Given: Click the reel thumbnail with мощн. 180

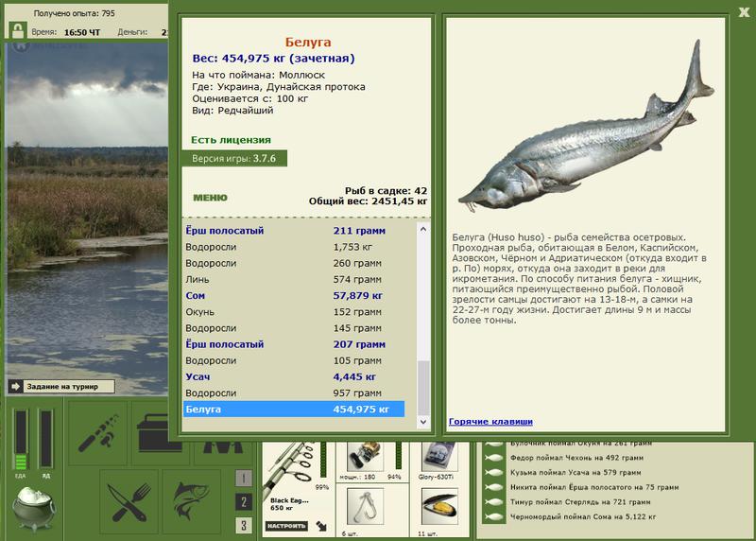Looking at the screenshot, I should point(366,457).
